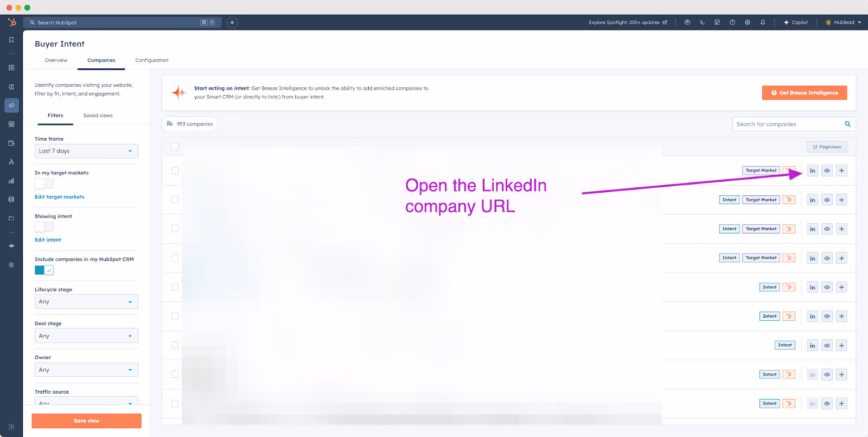This screenshot has height=437, width=868.
Task: Focus the Search HubSpot field
Action: [122, 22]
